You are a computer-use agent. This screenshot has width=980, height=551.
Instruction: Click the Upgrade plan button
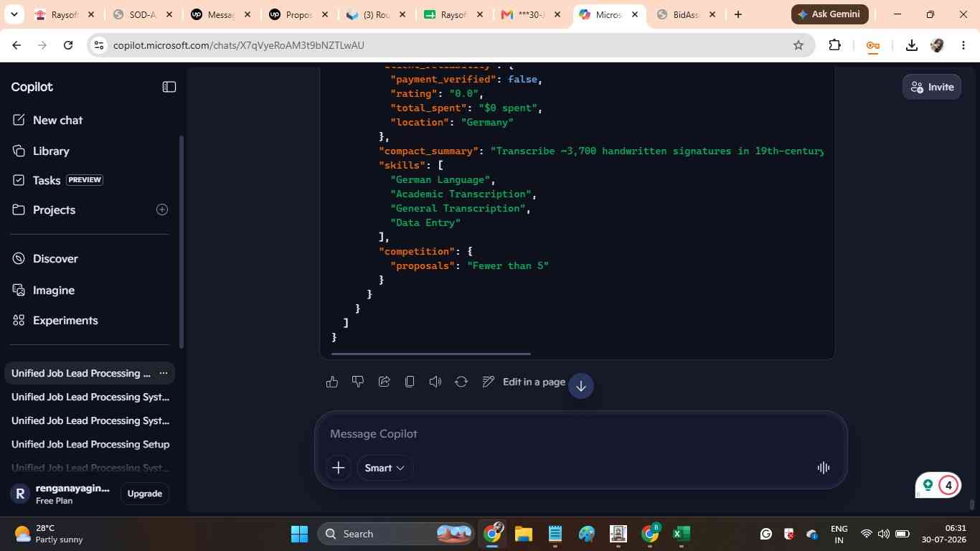pyautogui.click(x=144, y=494)
